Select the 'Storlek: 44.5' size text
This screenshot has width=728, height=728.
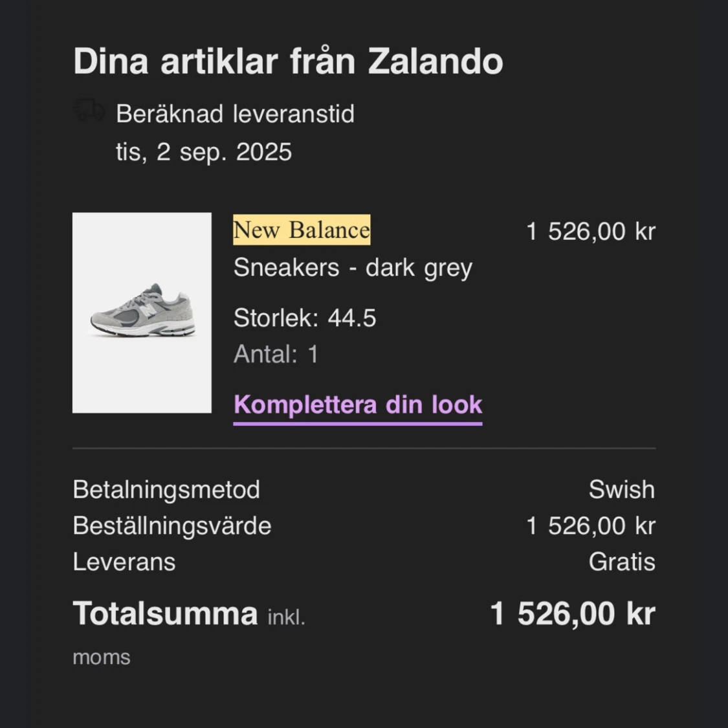305,318
